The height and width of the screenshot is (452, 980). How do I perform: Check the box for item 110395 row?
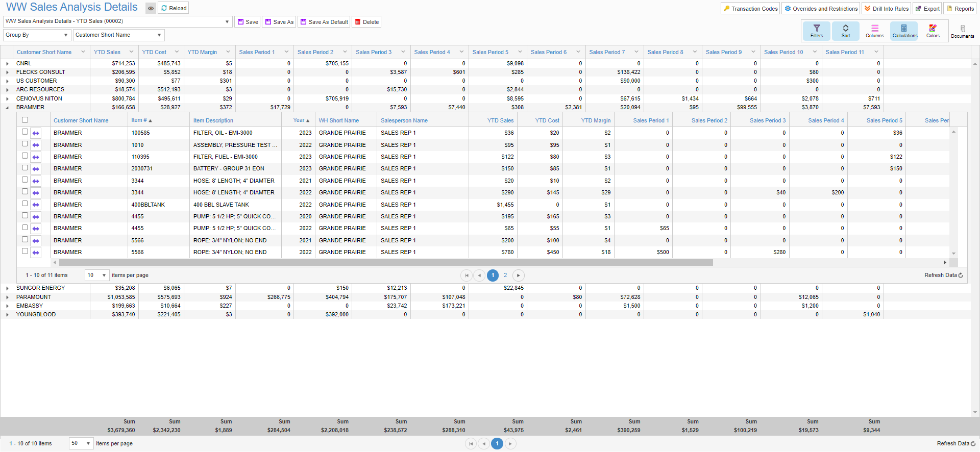(24, 156)
